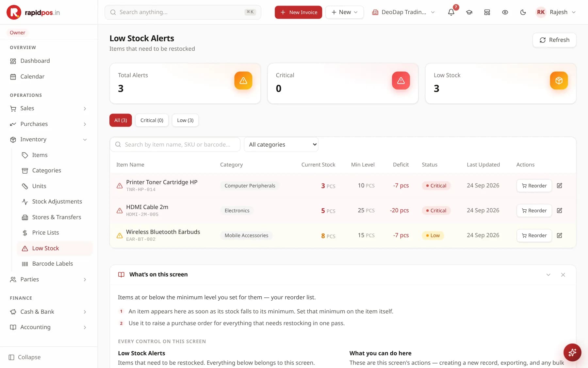Toggle dark mode with the moon icon

pos(523,12)
